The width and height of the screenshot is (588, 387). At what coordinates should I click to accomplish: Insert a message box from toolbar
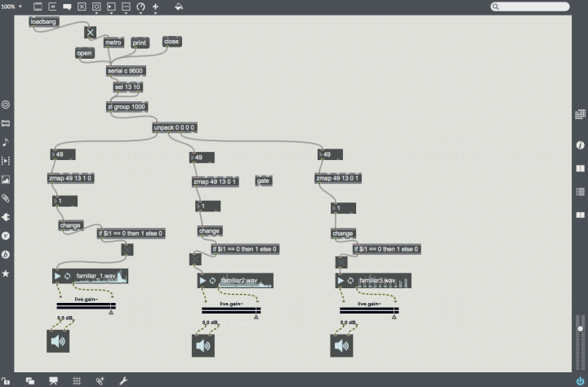click(x=52, y=7)
